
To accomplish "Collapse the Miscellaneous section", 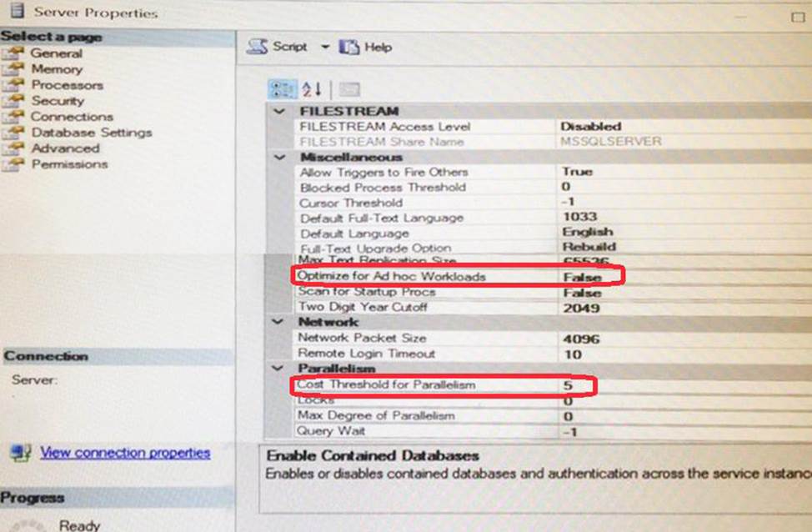I will pos(278,157).
